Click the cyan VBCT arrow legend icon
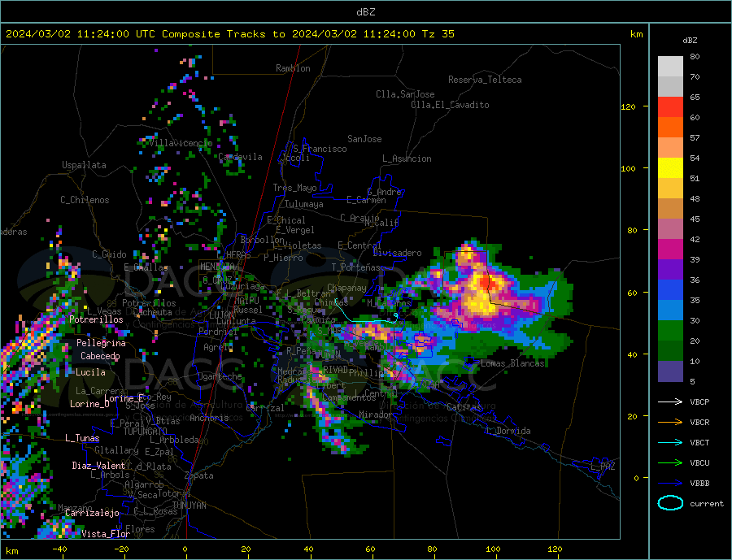This screenshot has width=732, height=560. [x=670, y=442]
